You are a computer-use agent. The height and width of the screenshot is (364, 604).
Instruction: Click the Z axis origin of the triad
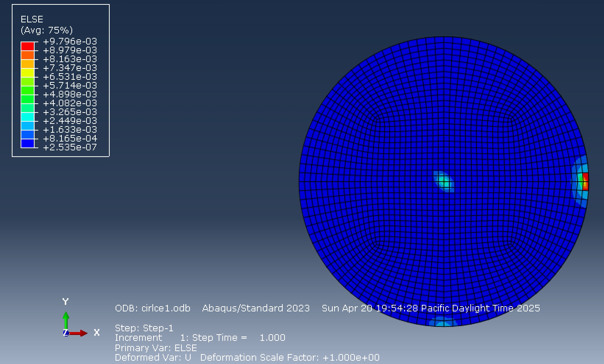tap(67, 333)
